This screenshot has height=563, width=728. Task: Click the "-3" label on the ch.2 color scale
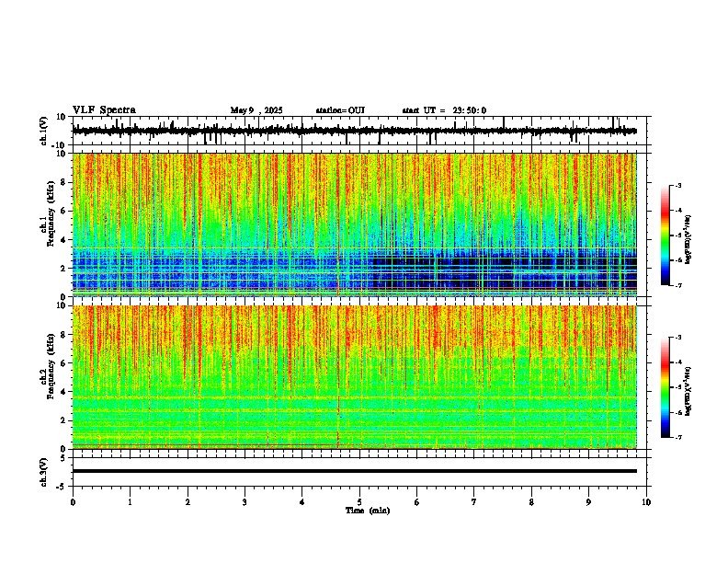[678, 338]
